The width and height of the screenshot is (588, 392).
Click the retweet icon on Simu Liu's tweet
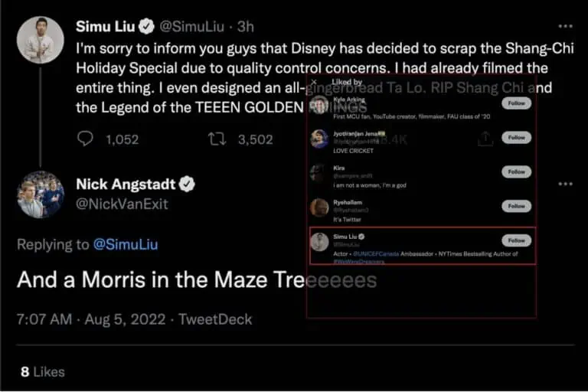click(x=217, y=139)
